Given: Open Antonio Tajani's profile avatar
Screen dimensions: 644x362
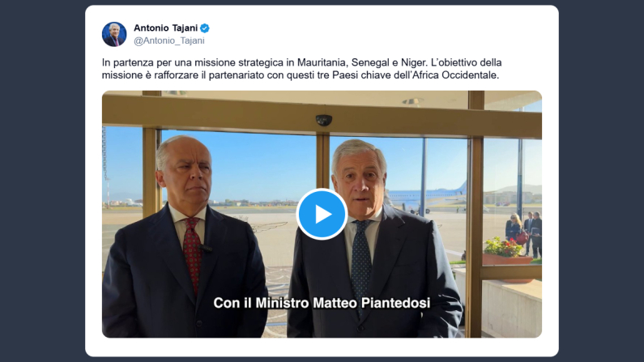Looking at the screenshot, I should click(114, 34).
